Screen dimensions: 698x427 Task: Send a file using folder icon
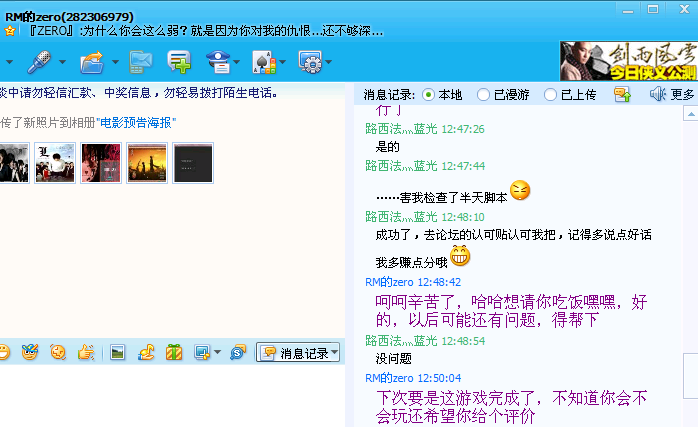click(x=92, y=62)
